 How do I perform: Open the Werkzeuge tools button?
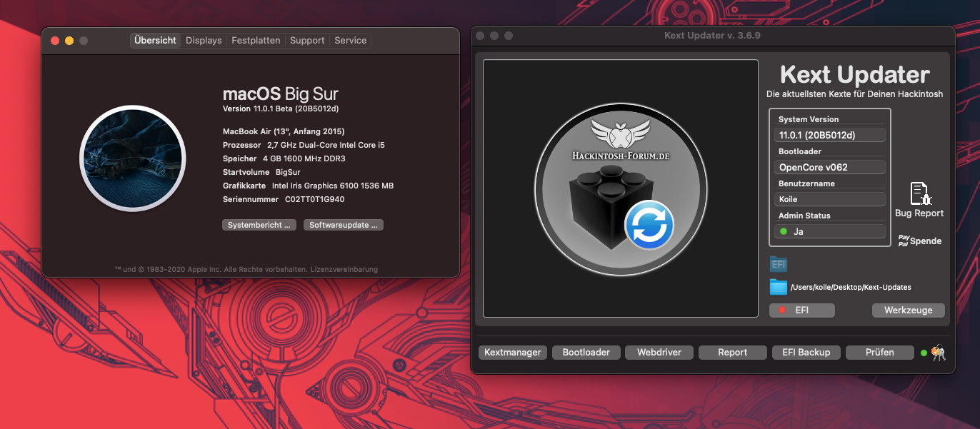pos(909,311)
